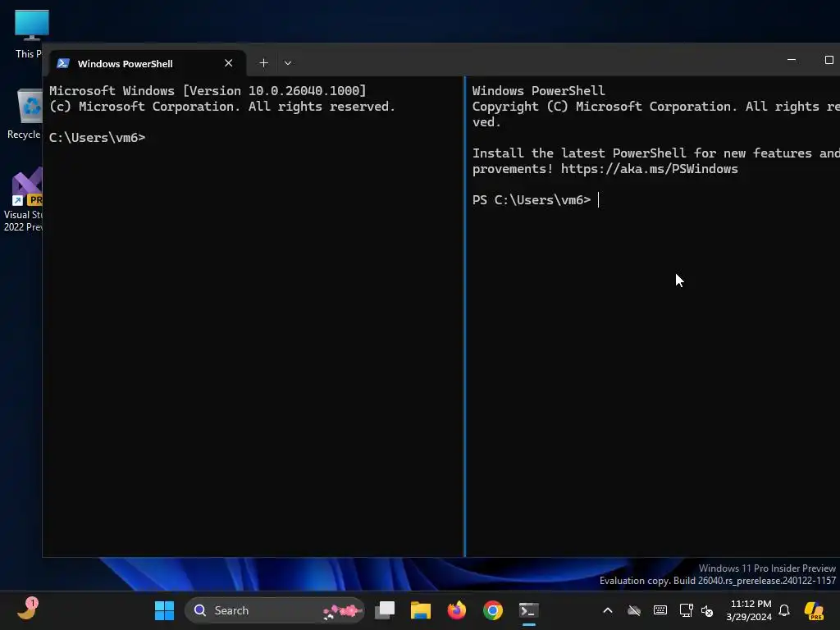Image resolution: width=840 pixels, height=630 pixels.
Task: Click the search highlights flower icon
Action: coord(343,610)
